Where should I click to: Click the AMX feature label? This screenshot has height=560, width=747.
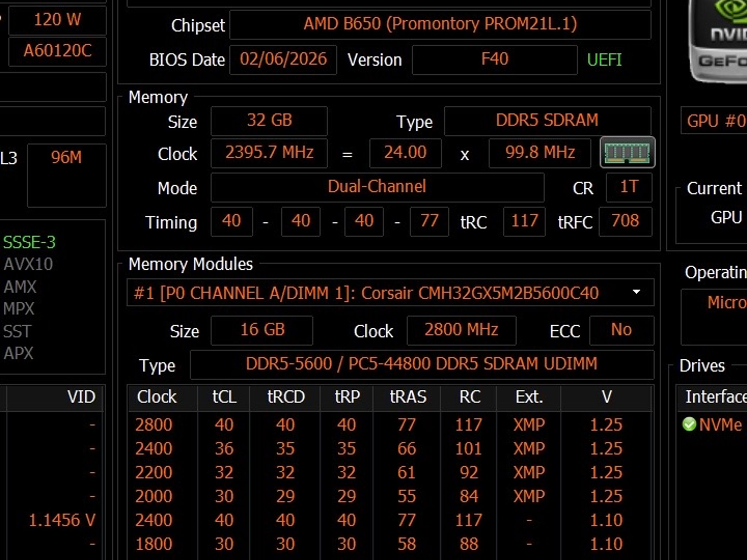(x=20, y=287)
